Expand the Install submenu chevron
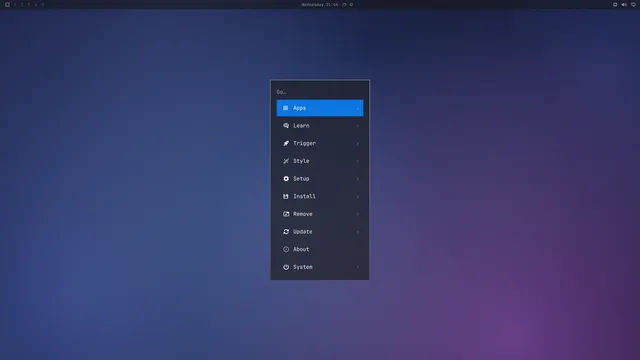Viewport: 640px width, 360px height. pos(358,196)
